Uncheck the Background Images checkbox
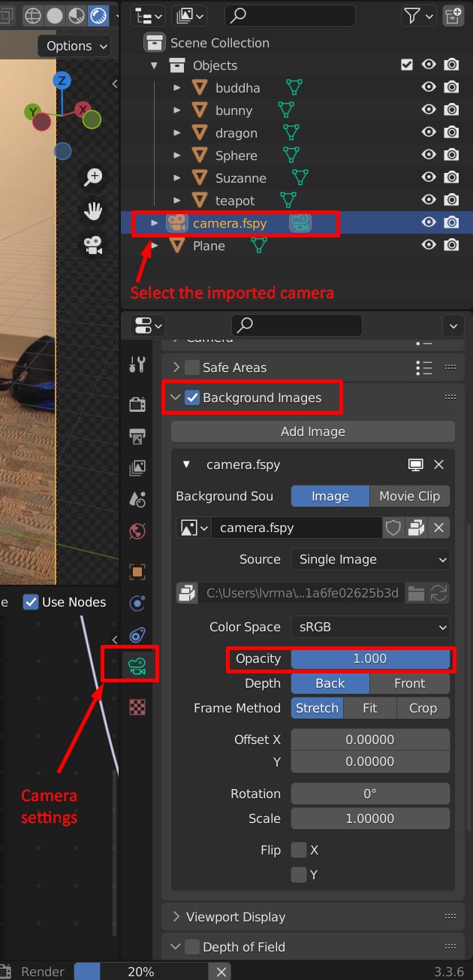This screenshot has width=473, height=980. pos(192,398)
